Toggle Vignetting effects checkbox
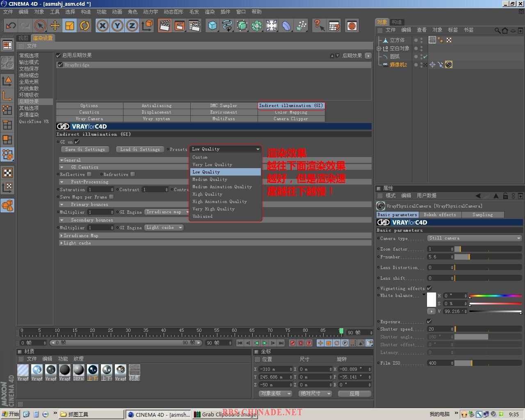Viewport: 525px width, 420px height. click(x=429, y=288)
